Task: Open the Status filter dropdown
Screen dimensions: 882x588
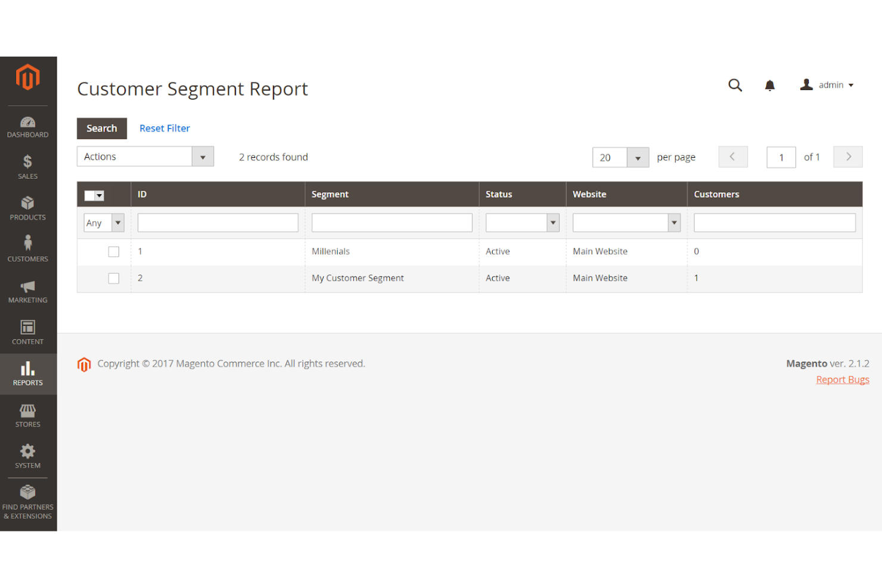Action: [522, 222]
